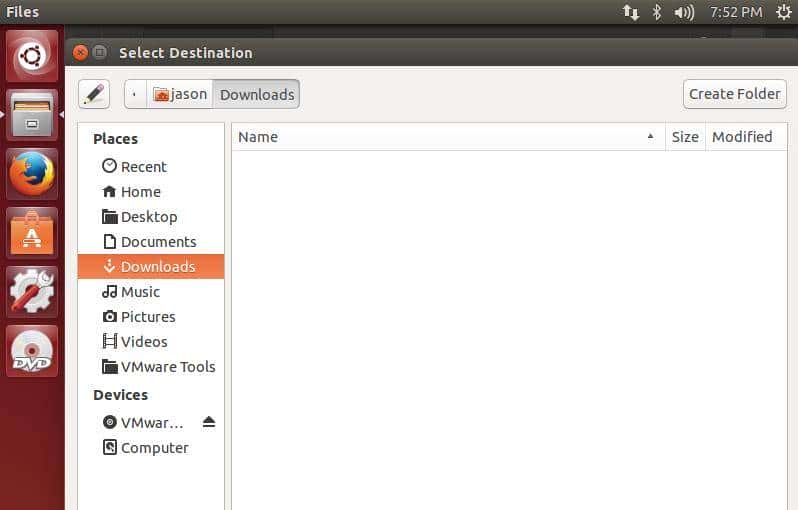Click the Bluetooth indicator
Image resolution: width=798 pixels, height=510 pixels.
pyautogui.click(x=657, y=12)
